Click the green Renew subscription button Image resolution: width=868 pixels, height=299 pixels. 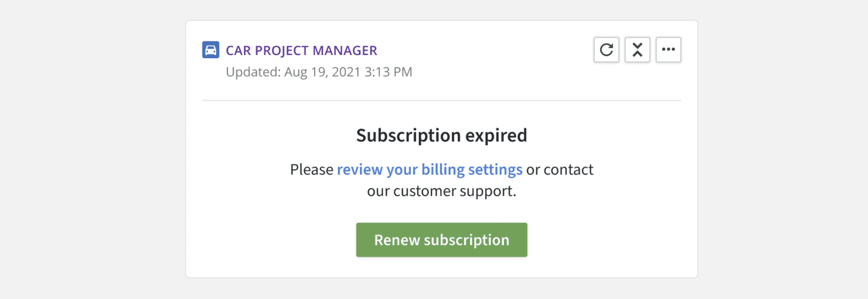(442, 240)
